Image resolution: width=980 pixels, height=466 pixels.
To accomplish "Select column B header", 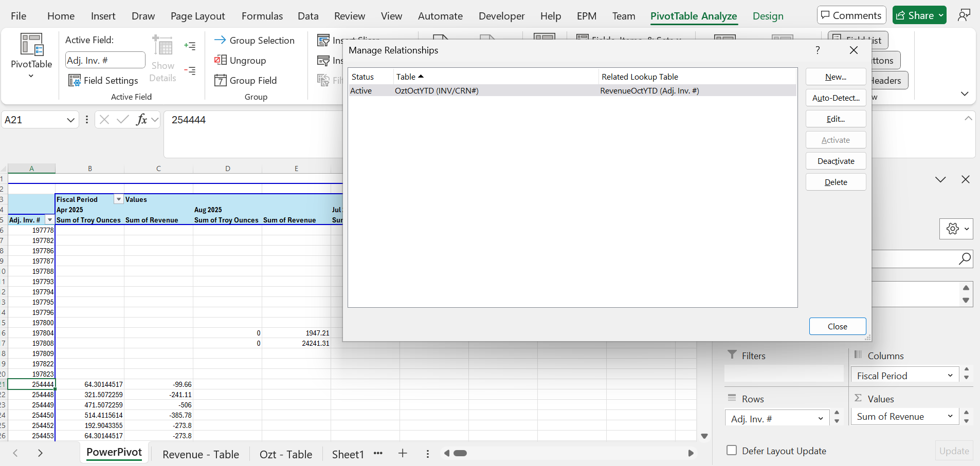I will 90,169.
